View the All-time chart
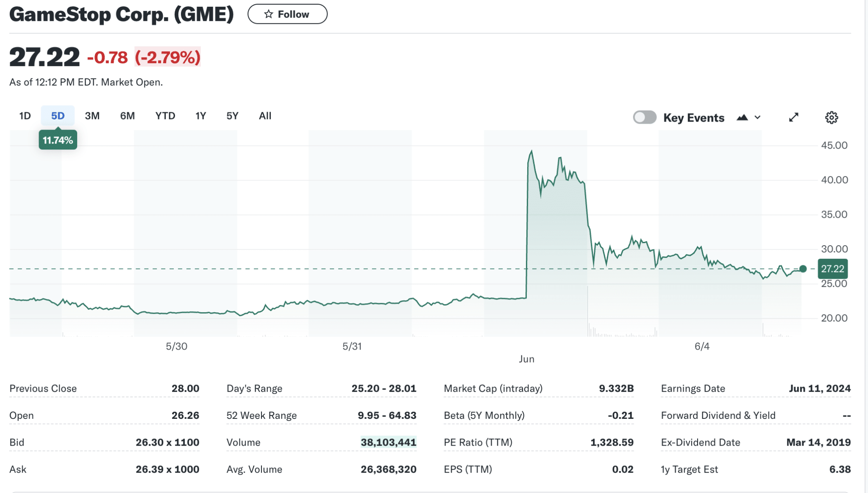Image resolution: width=868 pixels, height=493 pixels. pyautogui.click(x=265, y=116)
